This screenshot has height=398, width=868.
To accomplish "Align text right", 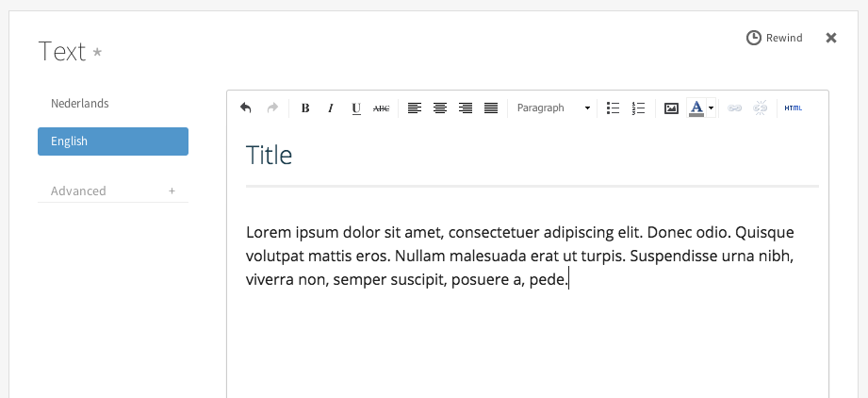I will point(466,108).
